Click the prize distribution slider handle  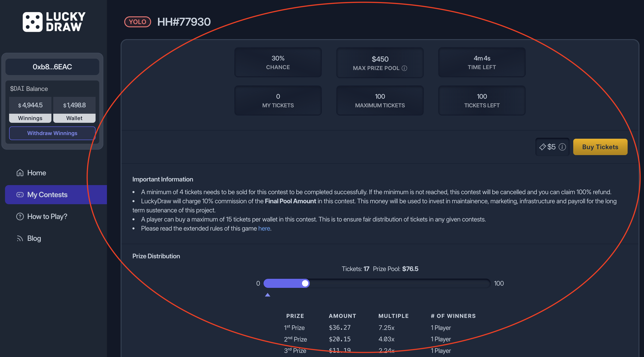[x=305, y=283]
